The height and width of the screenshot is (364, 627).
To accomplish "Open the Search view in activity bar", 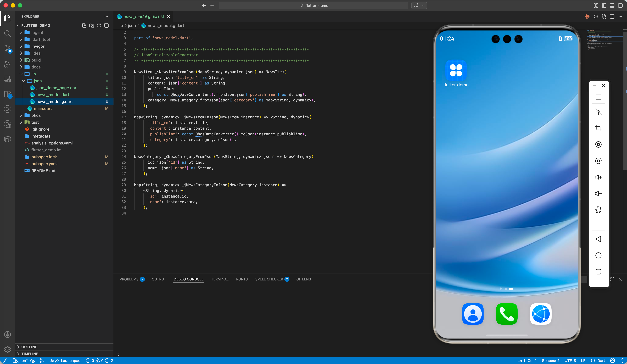I will [8, 33].
